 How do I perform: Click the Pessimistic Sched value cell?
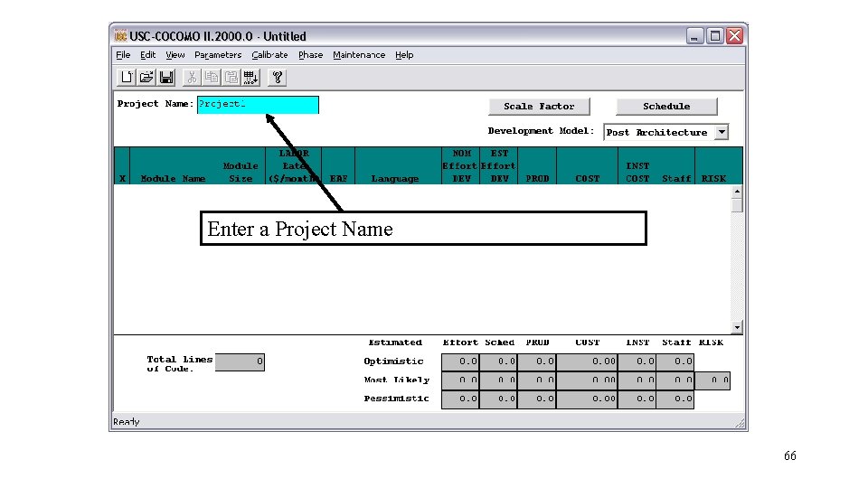(x=499, y=399)
